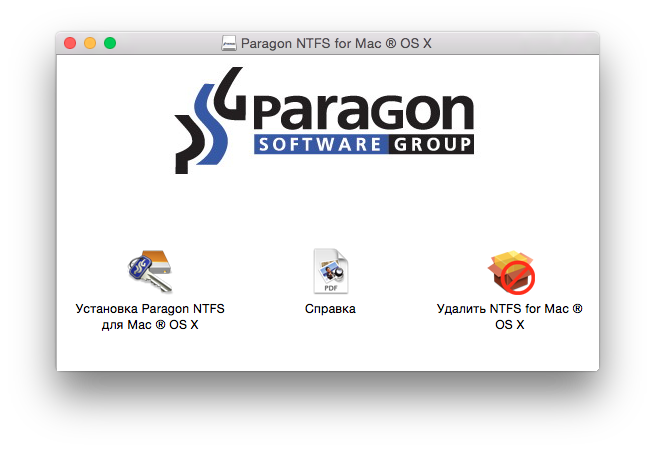Zoom the window with the green button
This screenshot has height=451, width=655.
(x=110, y=43)
